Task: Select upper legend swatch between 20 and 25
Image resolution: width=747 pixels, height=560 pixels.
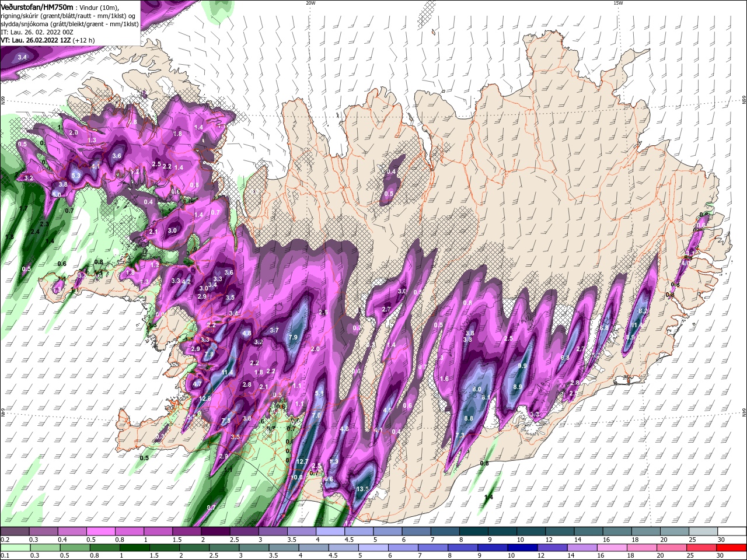Action: click(675, 531)
